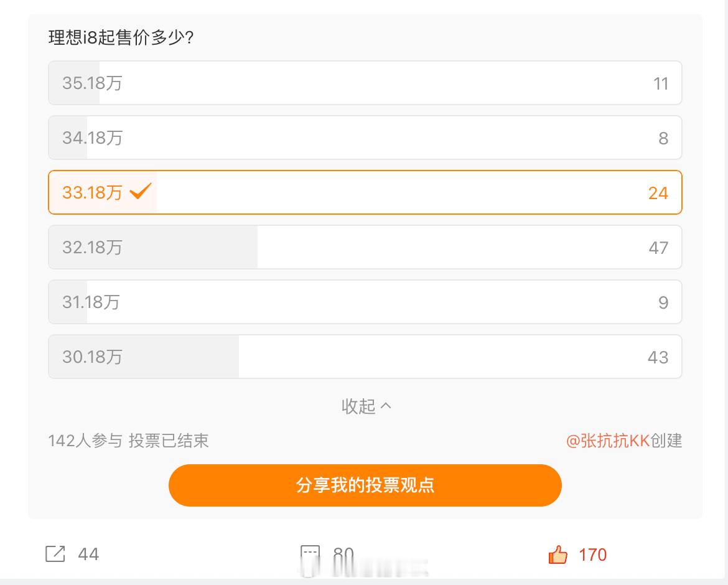728x585 pixels.
Task: Click the 142人参与 投票已结束 status text
Action: coord(128,441)
